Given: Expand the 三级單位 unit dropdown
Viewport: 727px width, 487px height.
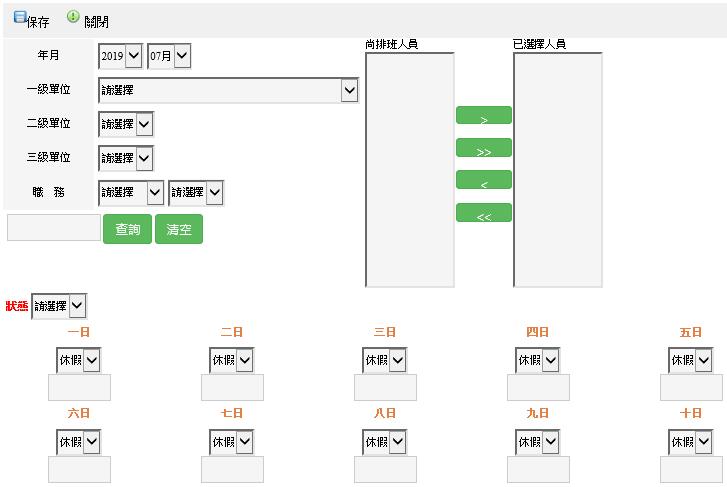Looking at the screenshot, I should pos(126,158).
